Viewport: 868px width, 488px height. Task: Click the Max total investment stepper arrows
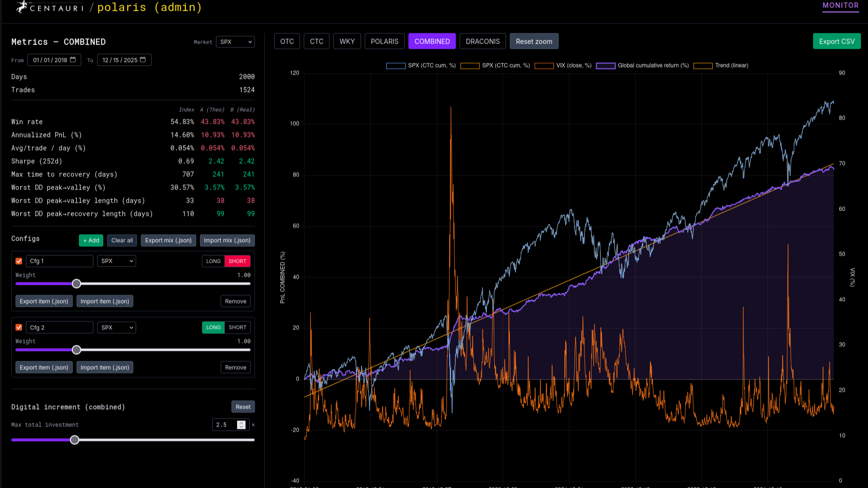pos(241,425)
